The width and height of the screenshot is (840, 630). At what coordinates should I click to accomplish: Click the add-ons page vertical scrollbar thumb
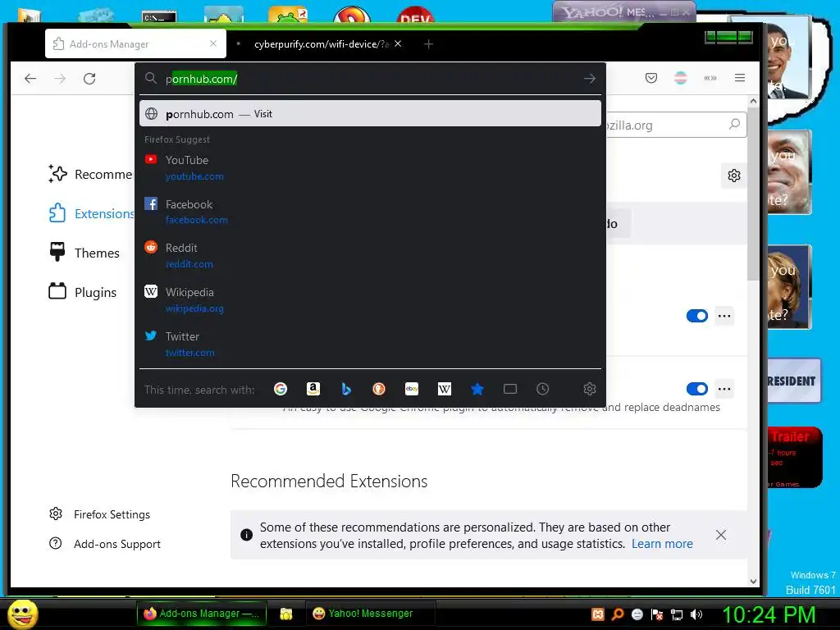753,193
